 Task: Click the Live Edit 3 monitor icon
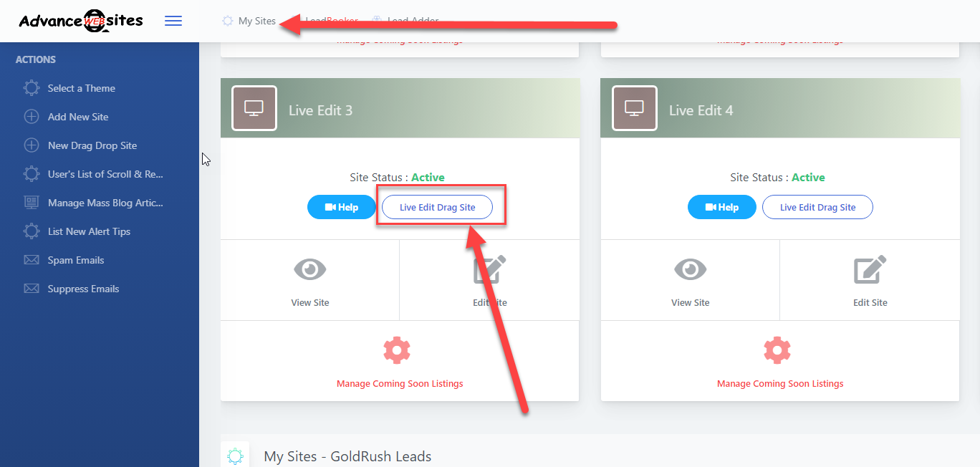click(254, 108)
